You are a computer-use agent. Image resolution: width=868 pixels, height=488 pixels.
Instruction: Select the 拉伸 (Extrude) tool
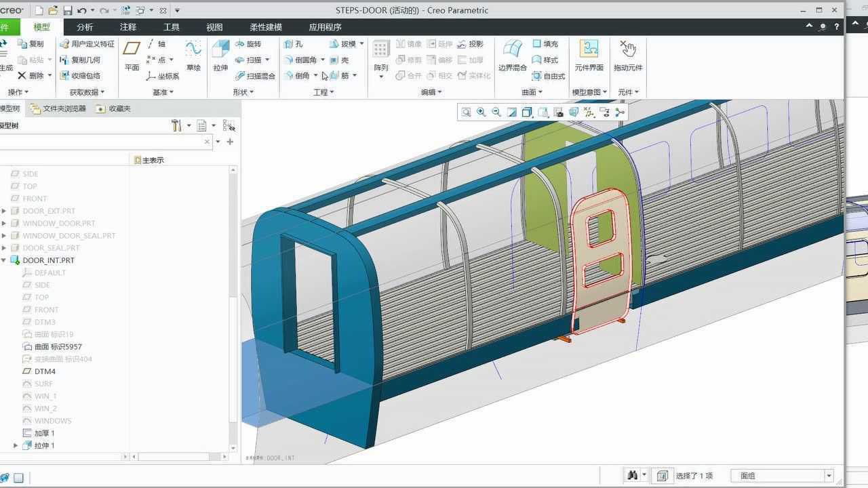(220, 56)
